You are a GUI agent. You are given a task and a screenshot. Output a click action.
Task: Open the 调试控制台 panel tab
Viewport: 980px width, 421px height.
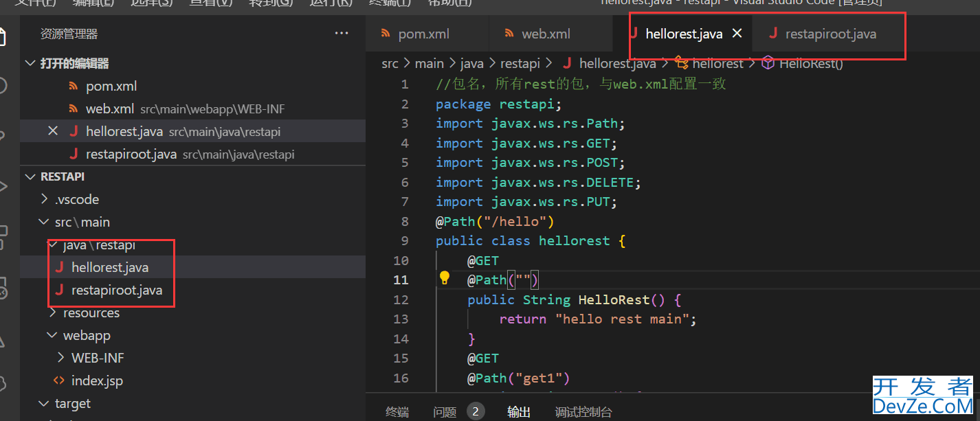coord(583,411)
